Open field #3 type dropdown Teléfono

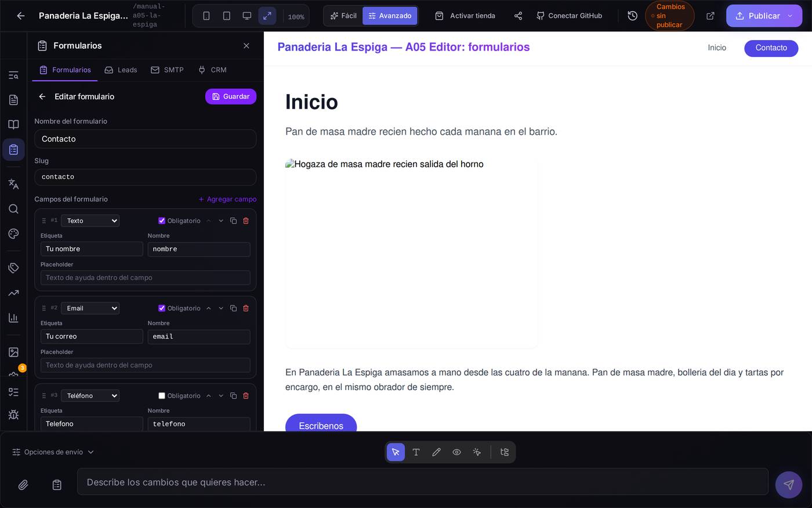pyautogui.click(x=90, y=396)
